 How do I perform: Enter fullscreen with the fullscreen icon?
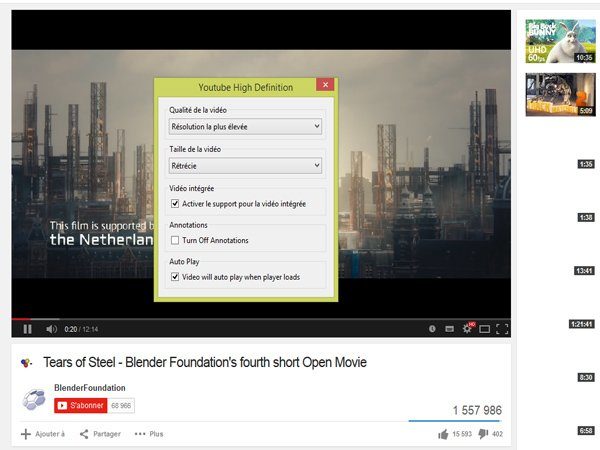click(x=502, y=329)
